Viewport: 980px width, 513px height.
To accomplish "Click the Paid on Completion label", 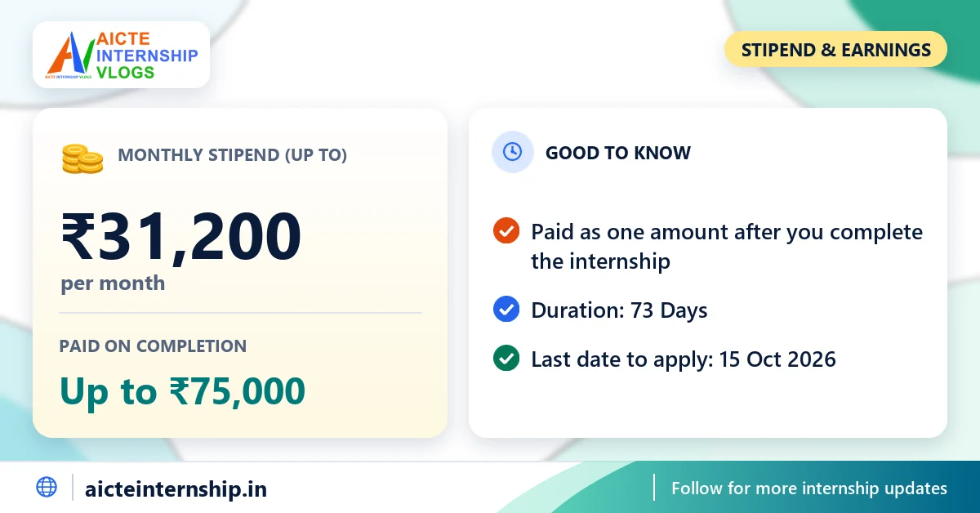I will point(153,346).
